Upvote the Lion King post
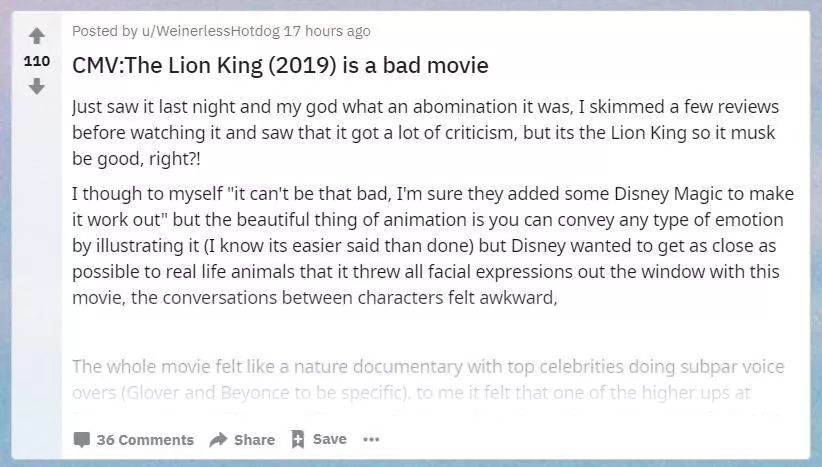This screenshot has width=822, height=467. tap(37, 37)
